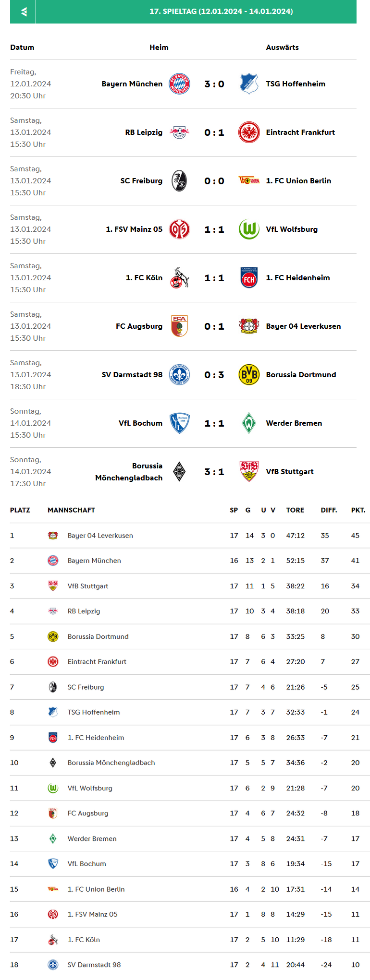Open RB Leipzig team link in fixtures
370x980 pixels.
click(x=144, y=132)
